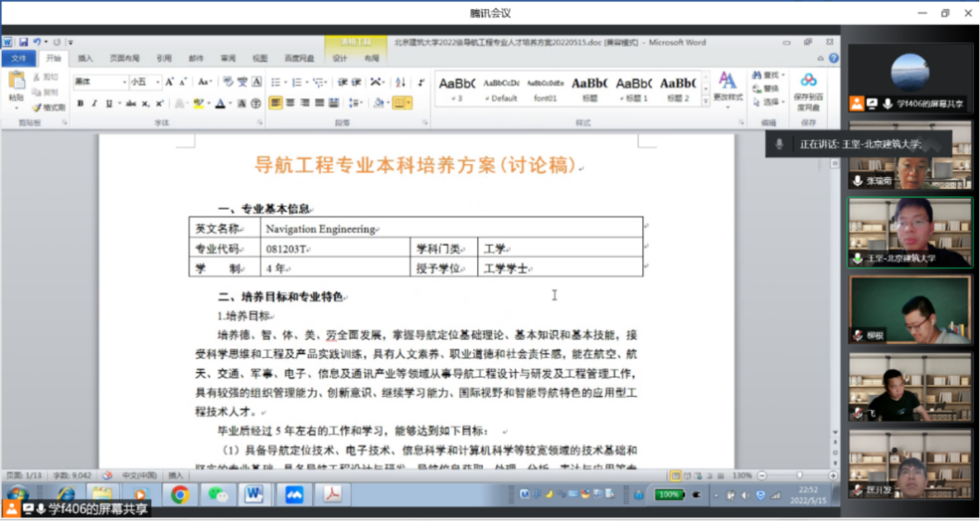
Task: Click the Save icon in Quick Access Toolbar
Action: click(24, 42)
